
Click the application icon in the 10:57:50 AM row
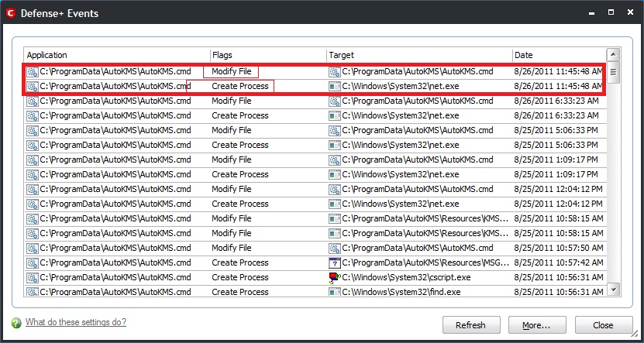[x=33, y=249]
